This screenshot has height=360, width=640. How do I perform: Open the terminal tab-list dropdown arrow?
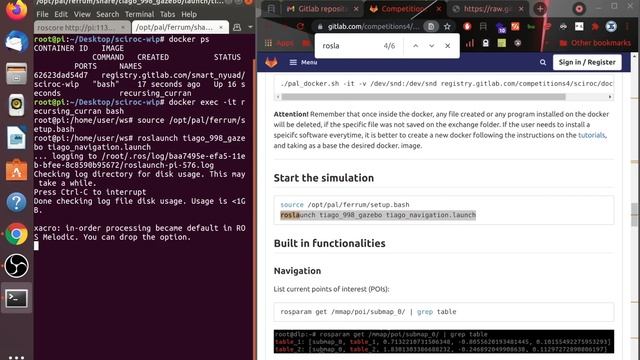[x=250, y=27]
